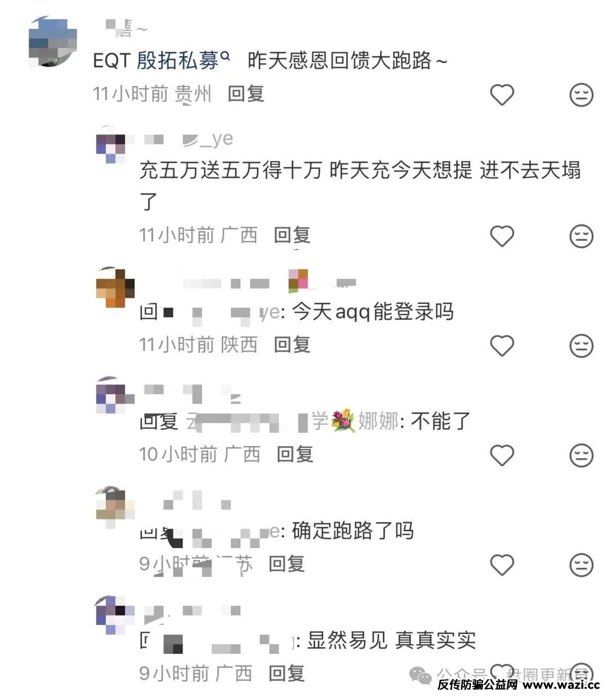Dislike the 确定跑路了吗 comment

coord(581,564)
